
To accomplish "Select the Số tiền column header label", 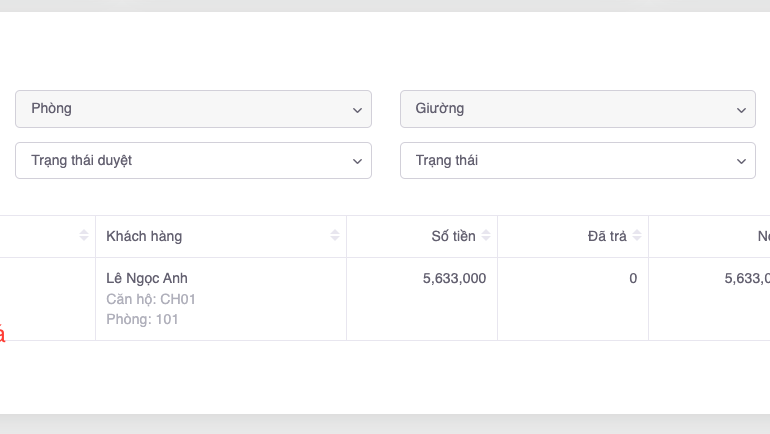I will click(x=453, y=236).
